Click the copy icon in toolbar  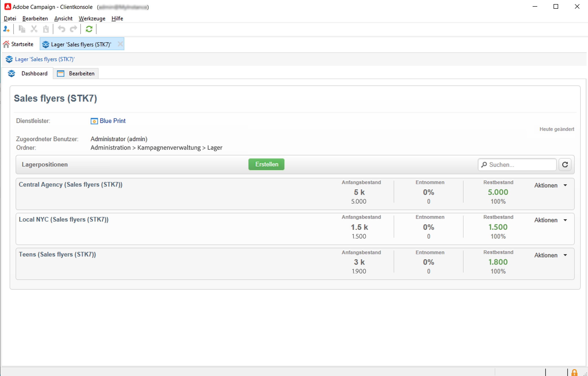[x=22, y=29]
